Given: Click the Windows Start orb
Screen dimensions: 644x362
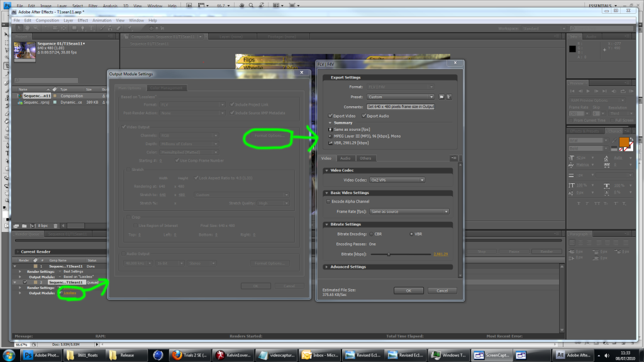Looking at the screenshot, I should (9, 354).
